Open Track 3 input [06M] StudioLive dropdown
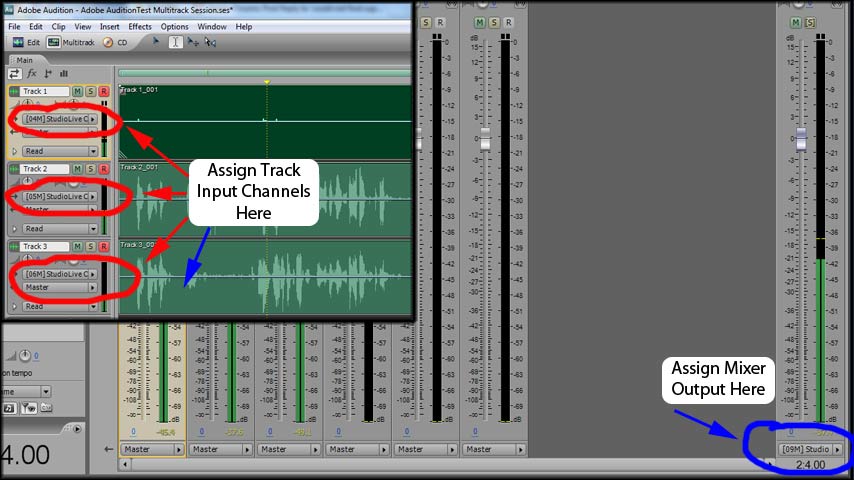This screenshot has height=480, width=854. 60,274
